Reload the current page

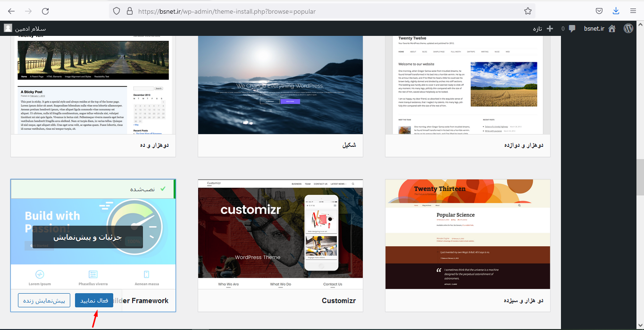(45, 11)
